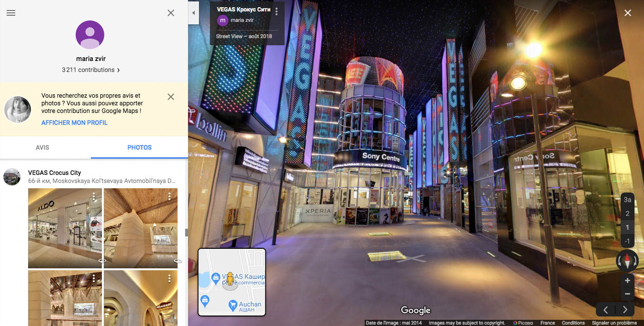The image size is (644, 326).
Task: Click maria zvir's purple avatar icon
Action: 90,35
